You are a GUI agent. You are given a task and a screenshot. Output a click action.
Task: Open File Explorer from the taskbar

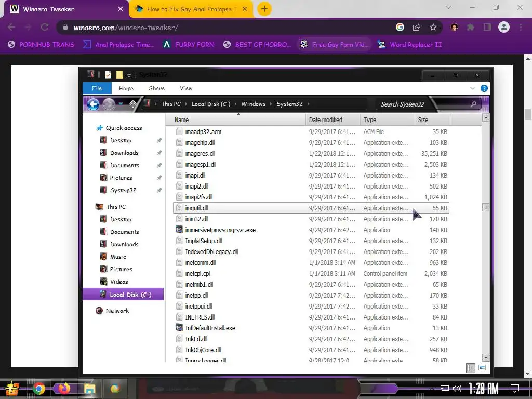pyautogui.click(x=89, y=389)
